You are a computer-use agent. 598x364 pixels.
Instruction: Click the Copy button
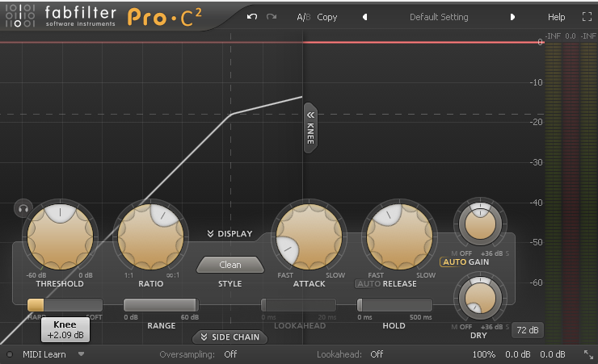(x=327, y=17)
